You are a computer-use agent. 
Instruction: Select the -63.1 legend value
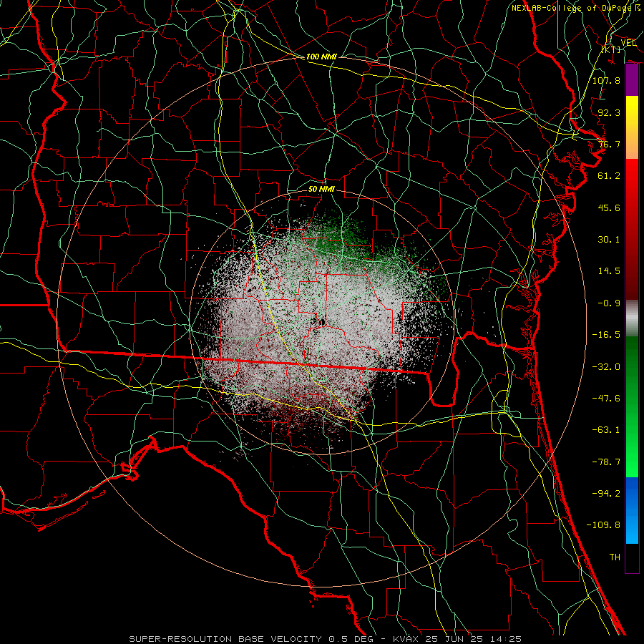click(606, 430)
